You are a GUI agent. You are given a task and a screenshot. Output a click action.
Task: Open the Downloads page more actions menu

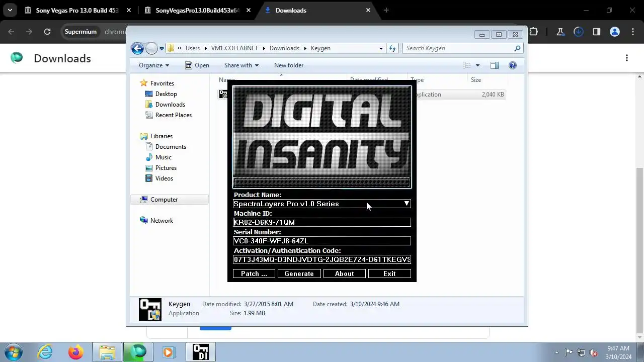(627, 58)
